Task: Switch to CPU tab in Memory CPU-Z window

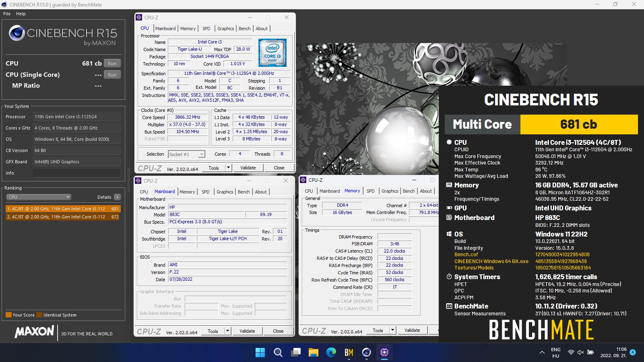Action: pos(309,191)
